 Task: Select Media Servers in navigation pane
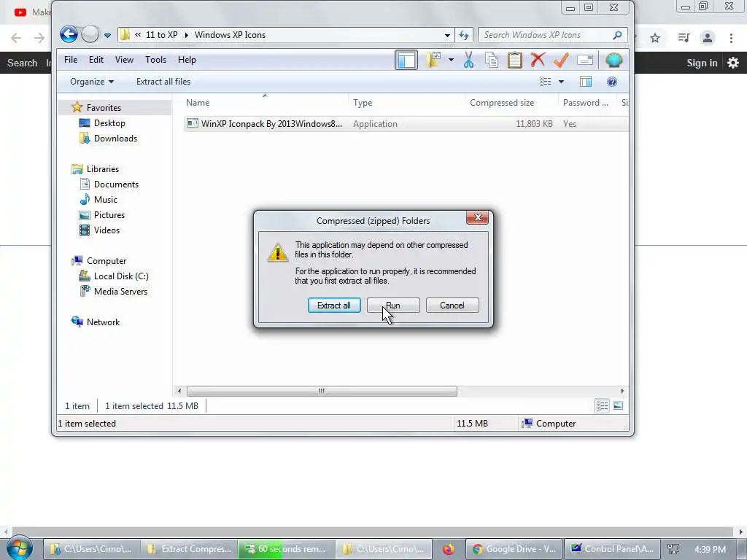pyautogui.click(x=120, y=292)
